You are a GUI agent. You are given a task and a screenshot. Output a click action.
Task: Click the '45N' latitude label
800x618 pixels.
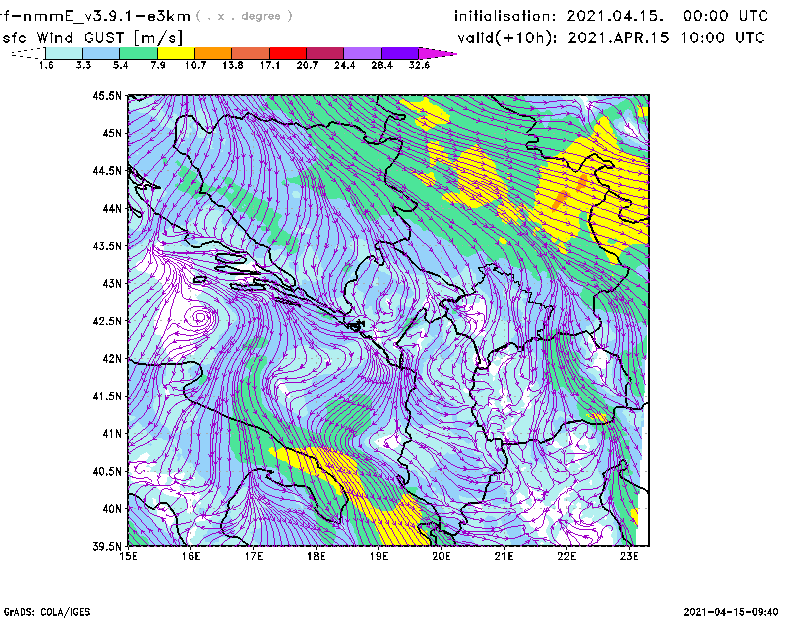click(112, 133)
